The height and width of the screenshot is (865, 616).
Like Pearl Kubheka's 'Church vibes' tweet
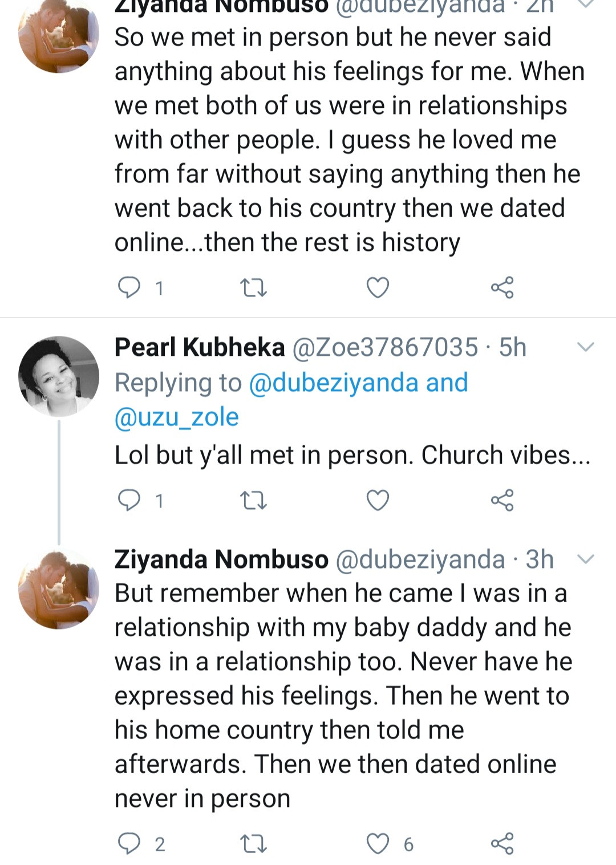pyautogui.click(x=378, y=500)
